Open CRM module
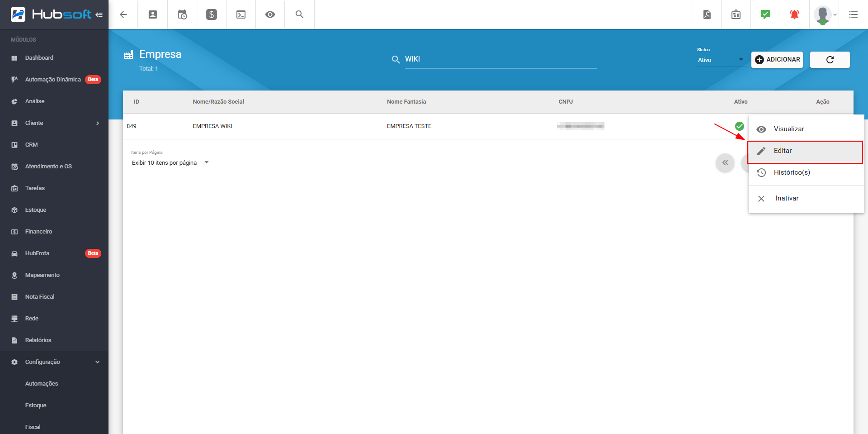Image resolution: width=868 pixels, height=434 pixels. pyautogui.click(x=54, y=145)
